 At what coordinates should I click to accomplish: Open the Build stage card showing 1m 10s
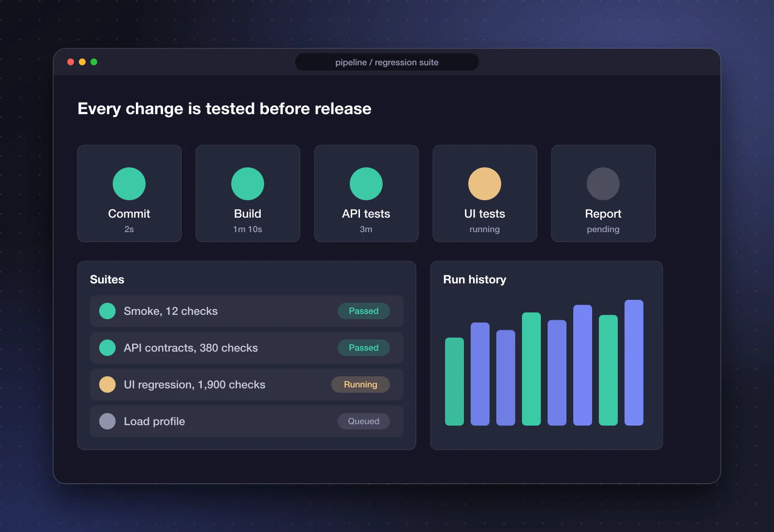coord(248,193)
